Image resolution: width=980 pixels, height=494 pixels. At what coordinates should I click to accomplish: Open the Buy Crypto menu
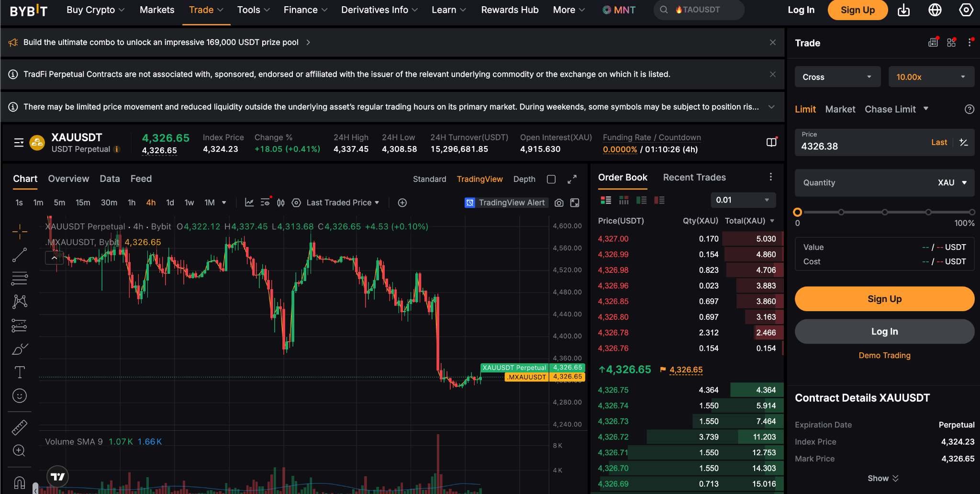(95, 10)
